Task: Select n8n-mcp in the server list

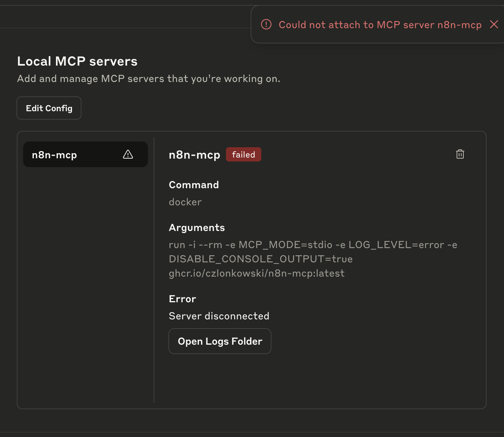Action: [55, 155]
